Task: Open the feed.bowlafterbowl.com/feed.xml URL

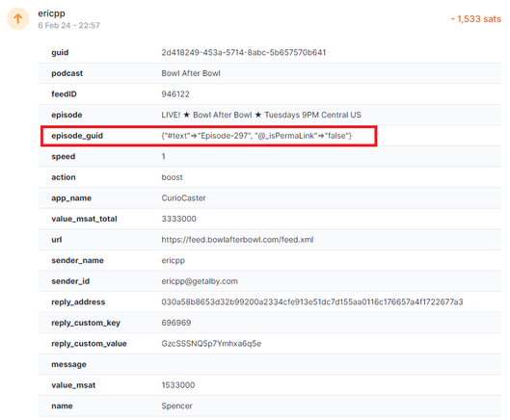Action: pyautogui.click(x=237, y=240)
